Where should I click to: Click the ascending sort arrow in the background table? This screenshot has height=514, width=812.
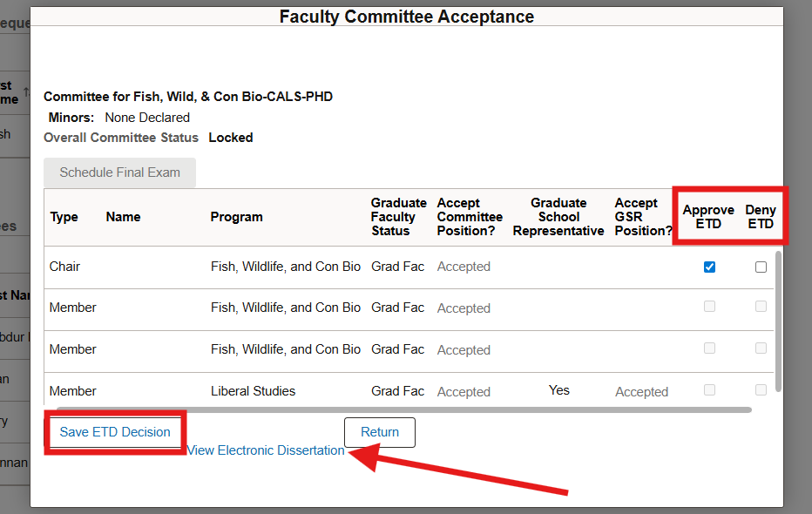pyautogui.click(x=27, y=90)
